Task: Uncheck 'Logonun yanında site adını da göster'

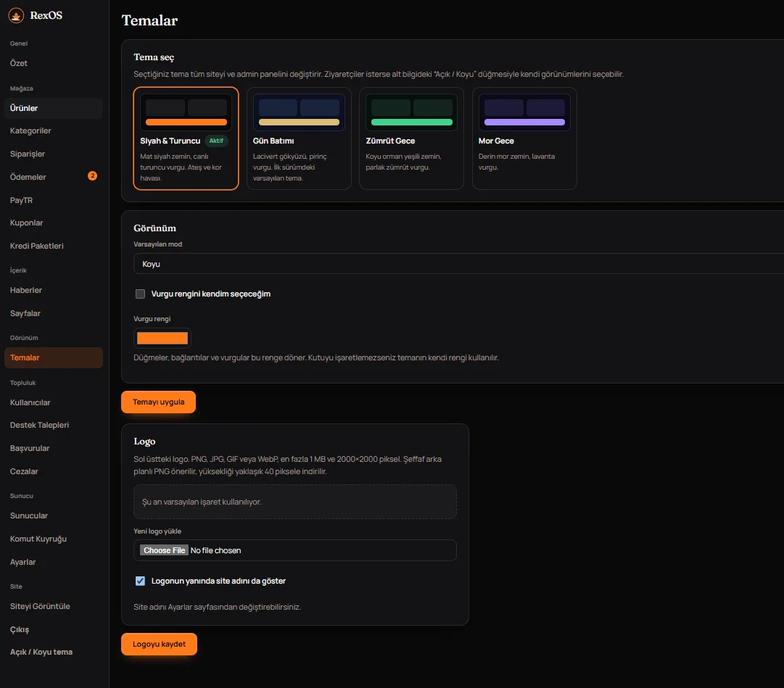Action: (141, 581)
